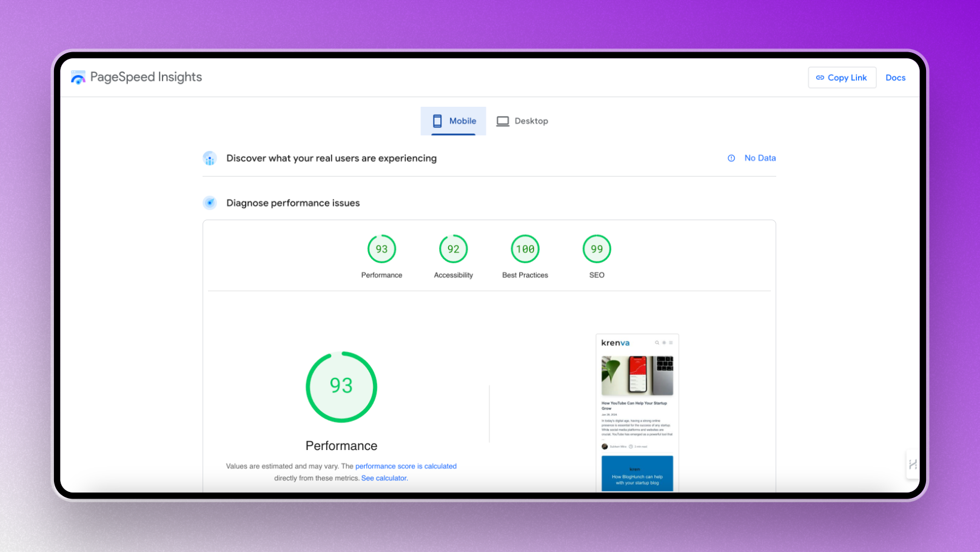Switch to the Mobile tab

click(x=454, y=121)
